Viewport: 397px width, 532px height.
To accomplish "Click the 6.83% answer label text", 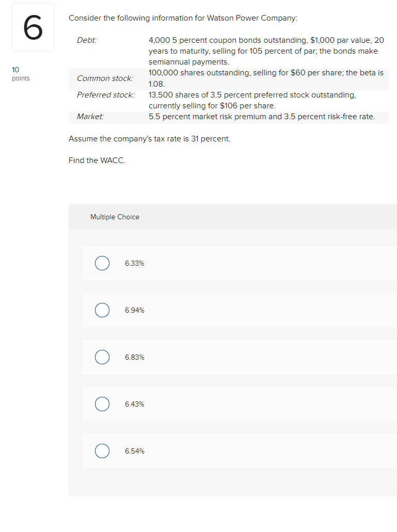I will [x=134, y=357].
